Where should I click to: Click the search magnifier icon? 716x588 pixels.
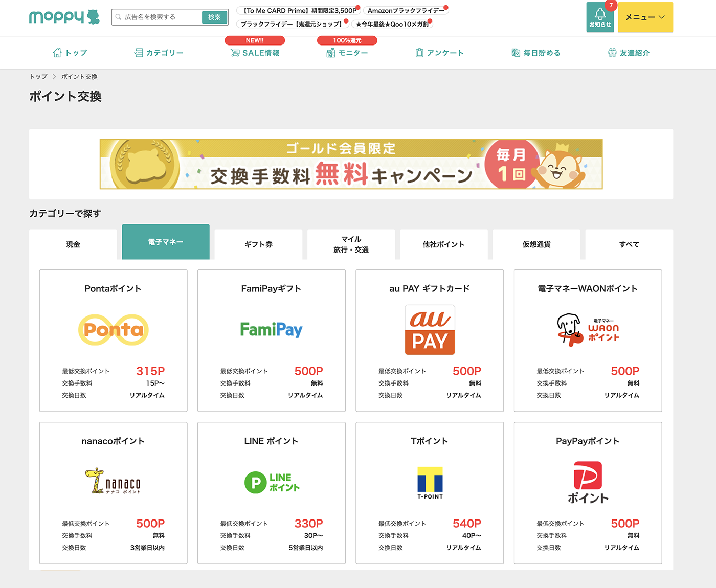tap(119, 17)
